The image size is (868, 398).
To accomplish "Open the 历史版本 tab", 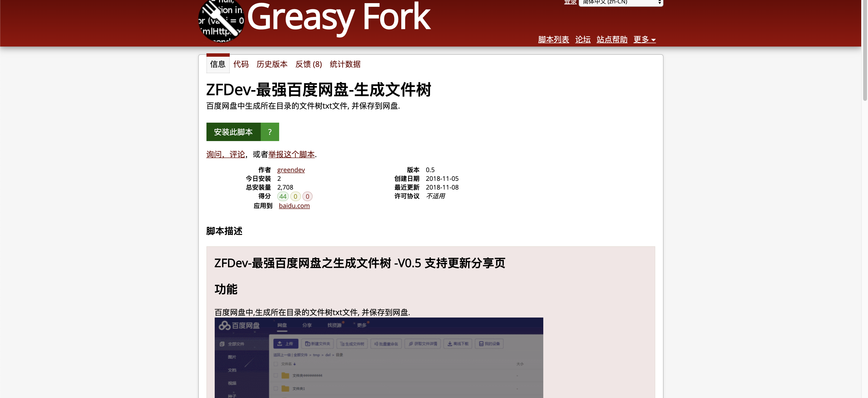I will coord(272,64).
